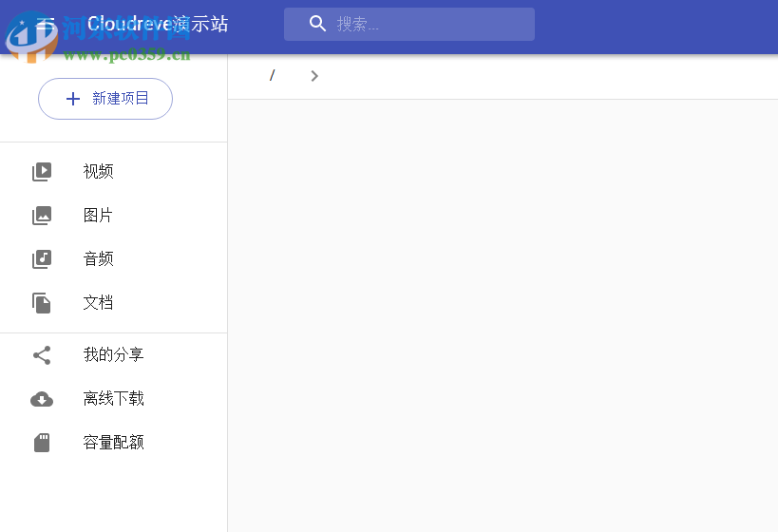Open 容量配额 page
The image size is (778, 532).
click(114, 443)
